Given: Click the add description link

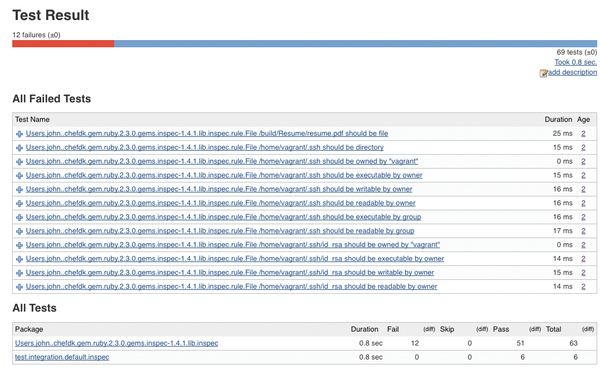Looking at the screenshot, I should coord(572,72).
